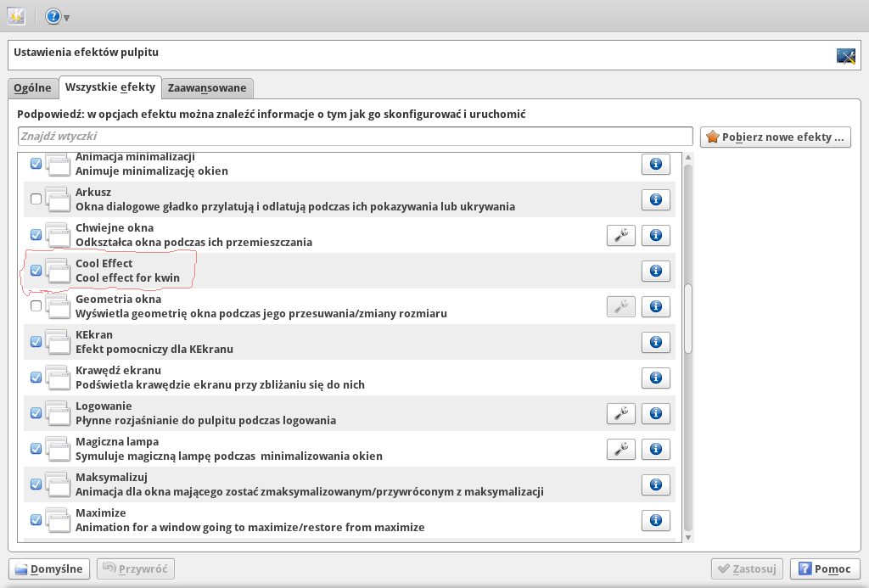Click the scrollbar down arrow
Screen dimensions: 869x588
pos(688,537)
